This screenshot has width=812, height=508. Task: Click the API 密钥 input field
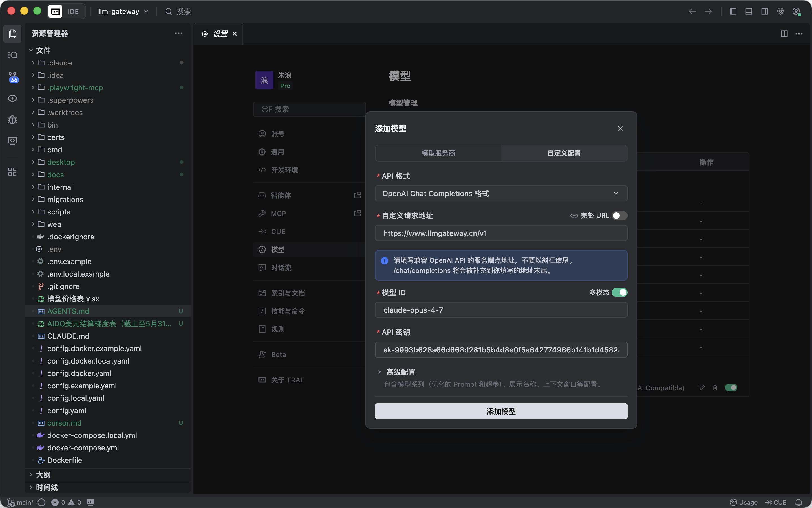[501, 349]
